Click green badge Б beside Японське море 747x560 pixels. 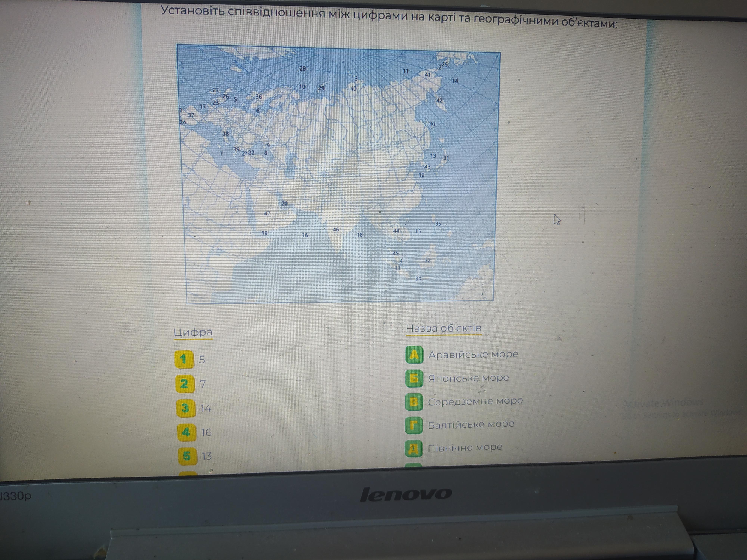pos(414,378)
